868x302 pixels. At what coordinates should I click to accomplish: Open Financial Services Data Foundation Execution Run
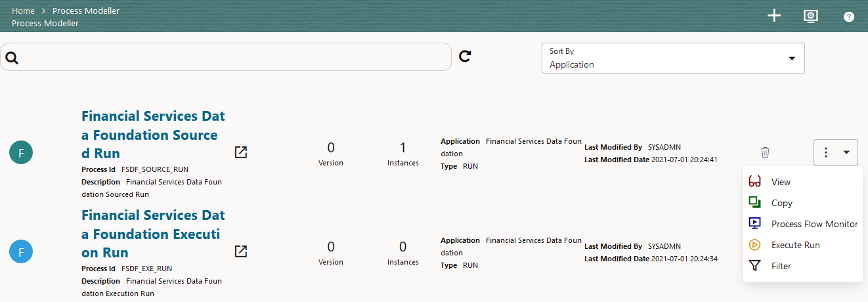pyautogui.click(x=153, y=234)
